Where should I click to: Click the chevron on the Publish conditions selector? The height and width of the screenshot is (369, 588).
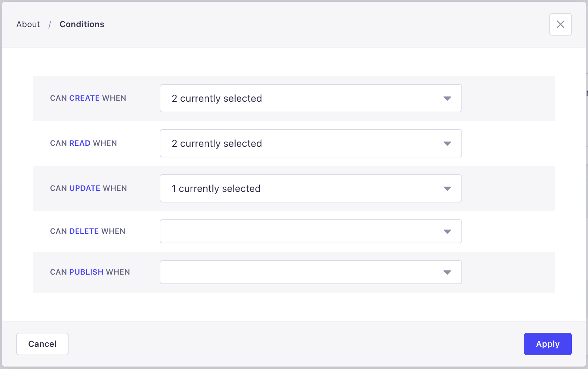(447, 272)
